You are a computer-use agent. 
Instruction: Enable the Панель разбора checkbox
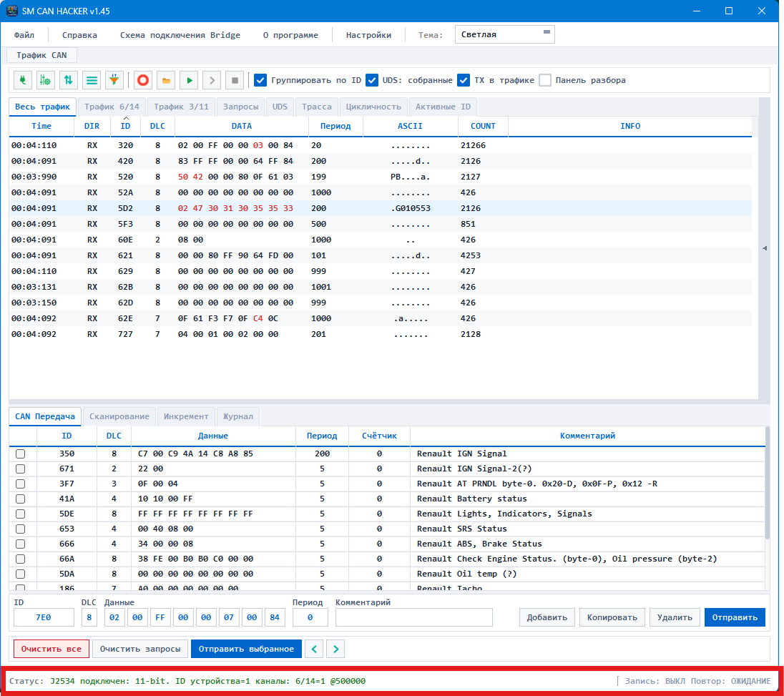(x=545, y=80)
